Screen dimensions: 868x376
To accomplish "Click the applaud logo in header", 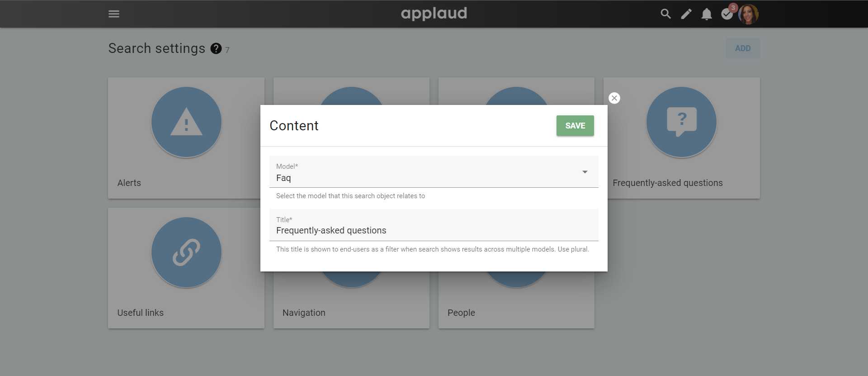I will [x=434, y=14].
